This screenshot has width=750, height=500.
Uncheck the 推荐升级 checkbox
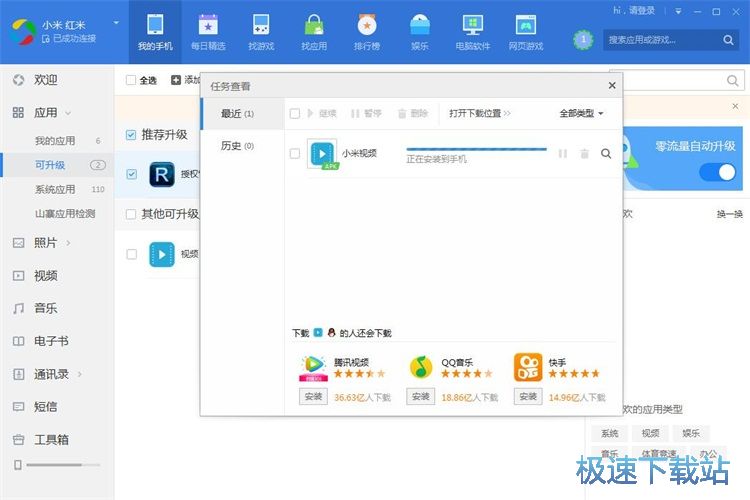coord(131,135)
